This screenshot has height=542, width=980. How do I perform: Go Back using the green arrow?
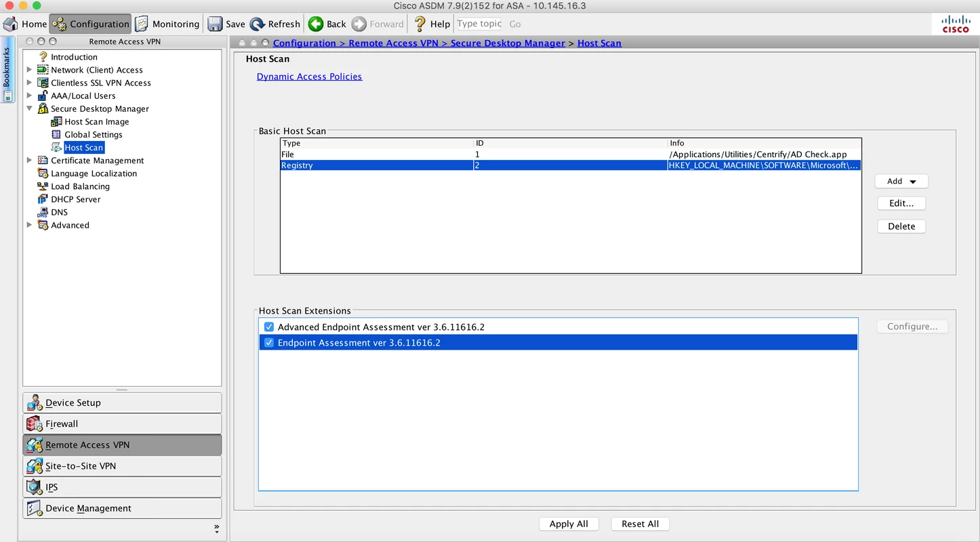click(x=316, y=24)
